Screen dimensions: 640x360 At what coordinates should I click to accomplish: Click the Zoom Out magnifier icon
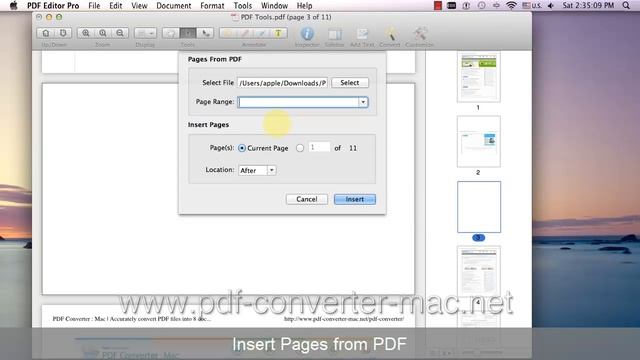120,33
